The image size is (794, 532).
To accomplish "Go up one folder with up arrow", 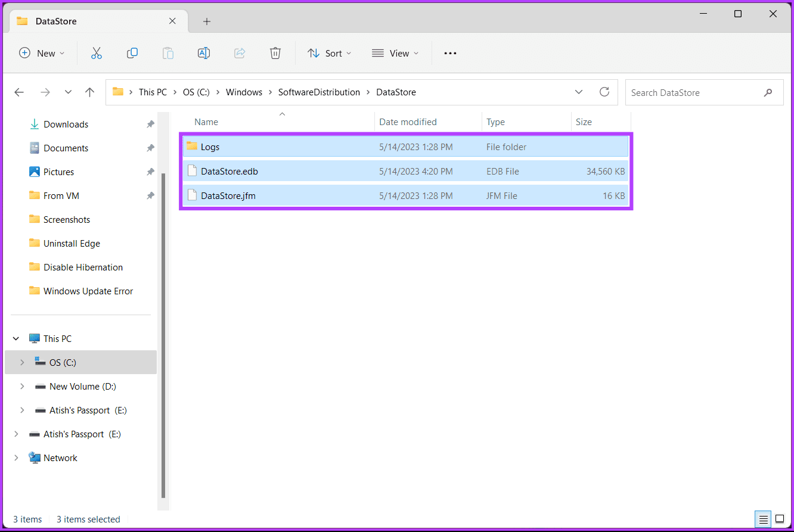I will 89,92.
